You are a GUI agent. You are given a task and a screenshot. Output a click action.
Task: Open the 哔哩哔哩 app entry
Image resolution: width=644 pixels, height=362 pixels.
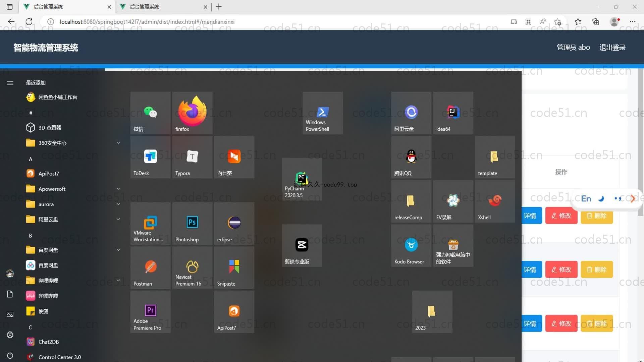[73, 296]
